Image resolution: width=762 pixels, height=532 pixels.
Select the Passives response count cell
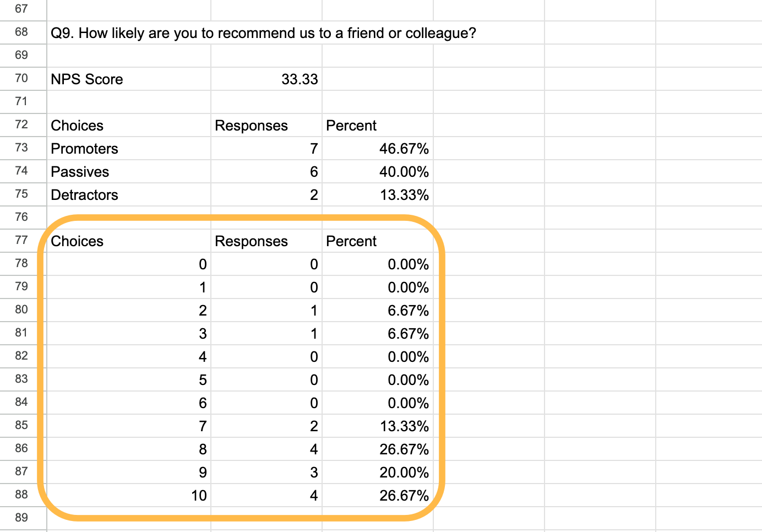coord(313,172)
